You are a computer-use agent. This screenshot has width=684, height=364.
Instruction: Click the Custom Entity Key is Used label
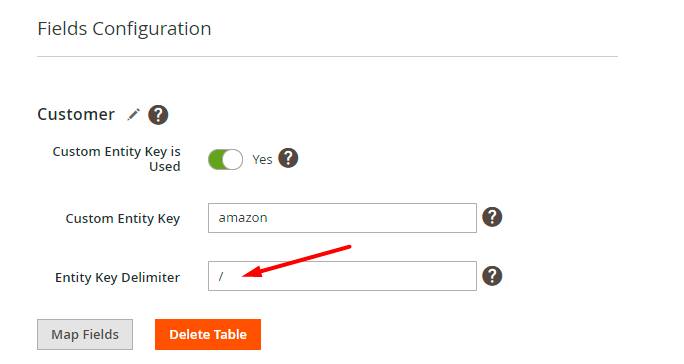[116, 159]
